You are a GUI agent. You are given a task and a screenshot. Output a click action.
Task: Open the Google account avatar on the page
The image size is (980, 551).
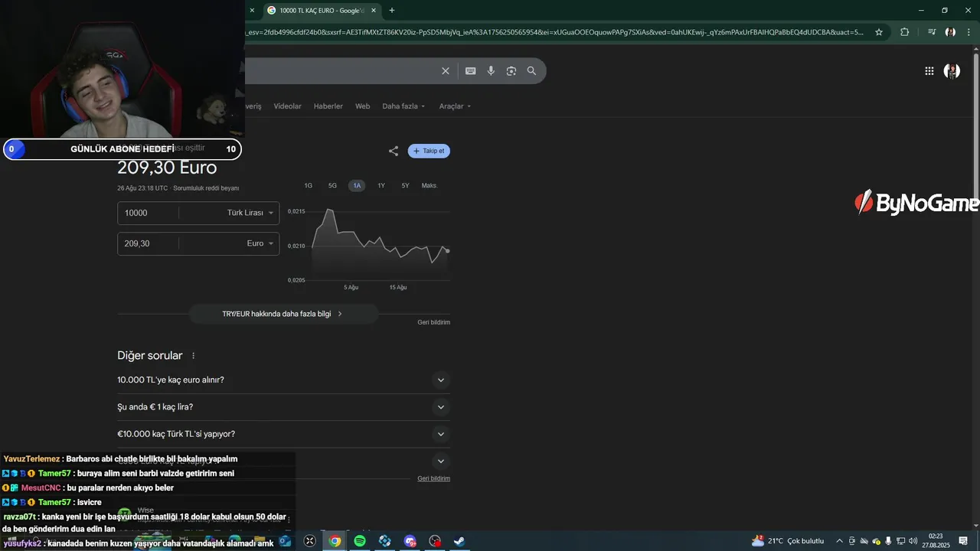[x=952, y=71]
